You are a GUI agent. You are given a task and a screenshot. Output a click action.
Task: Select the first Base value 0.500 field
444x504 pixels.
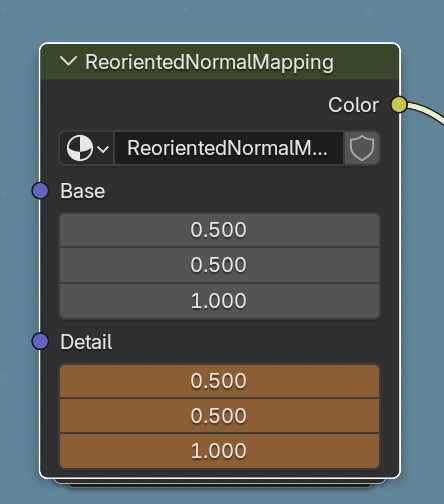(219, 230)
